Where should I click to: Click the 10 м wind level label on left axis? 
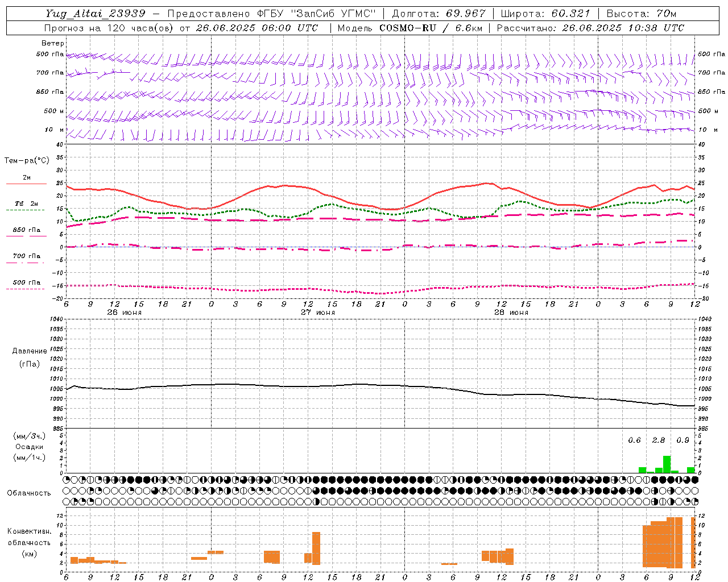point(55,130)
